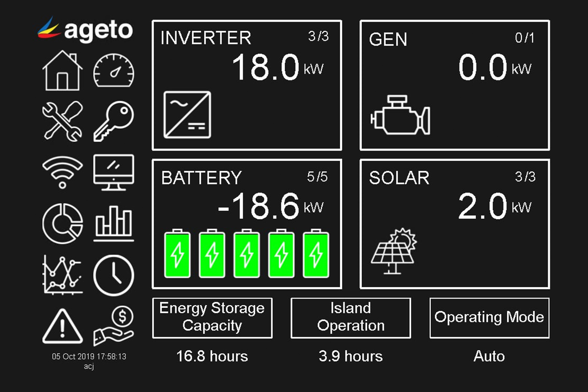
Task: Select the computer monitor icon
Action: [x=113, y=172]
